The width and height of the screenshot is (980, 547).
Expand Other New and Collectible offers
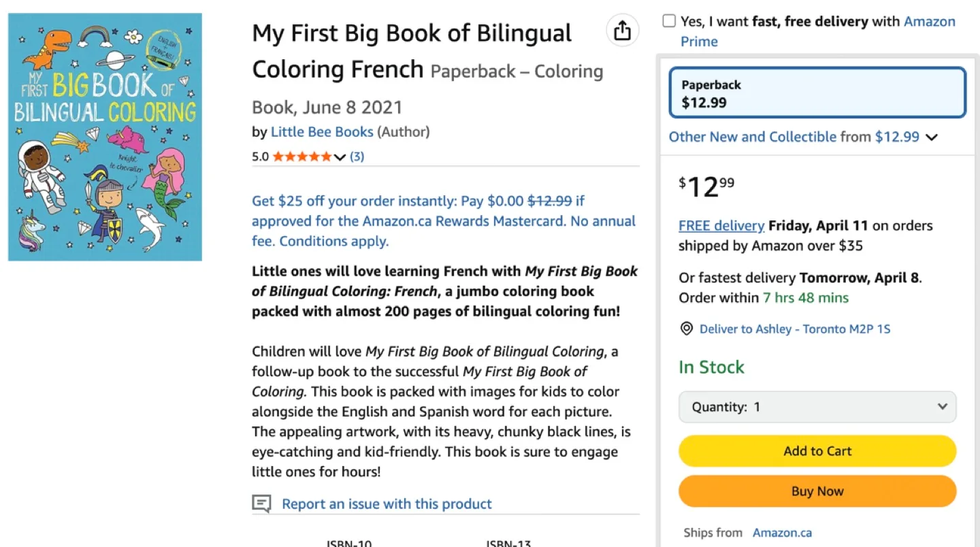pyautogui.click(x=932, y=137)
